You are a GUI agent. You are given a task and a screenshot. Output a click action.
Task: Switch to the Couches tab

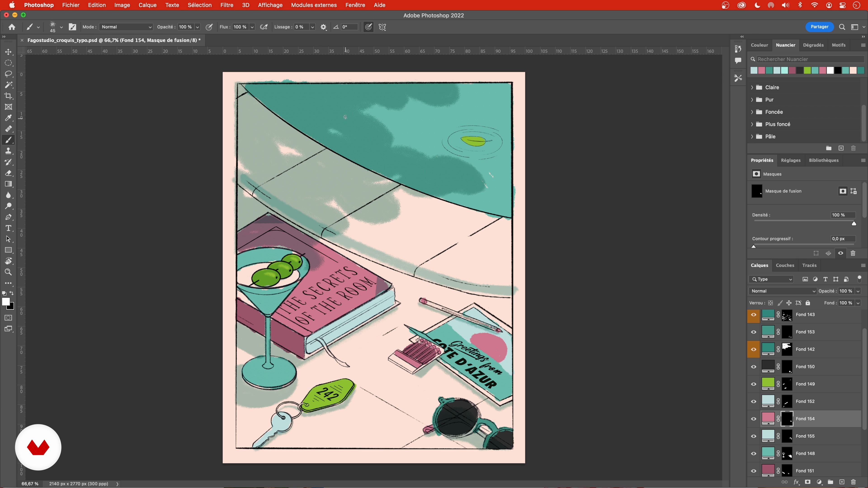pyautogui.click(x=785, y=265)
